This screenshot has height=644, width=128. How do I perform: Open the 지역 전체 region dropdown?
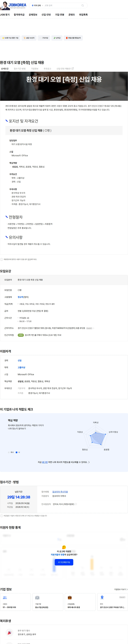pos(37,5)
